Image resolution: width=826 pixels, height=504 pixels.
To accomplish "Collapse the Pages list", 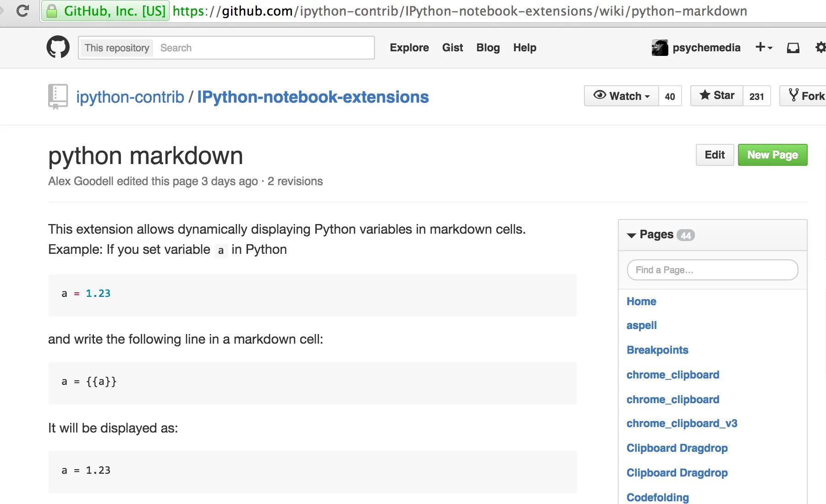I will [x=631, y=235].
